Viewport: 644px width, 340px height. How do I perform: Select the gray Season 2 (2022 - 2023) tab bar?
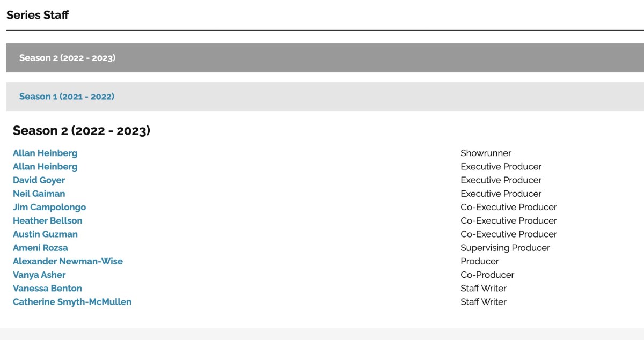67,58
